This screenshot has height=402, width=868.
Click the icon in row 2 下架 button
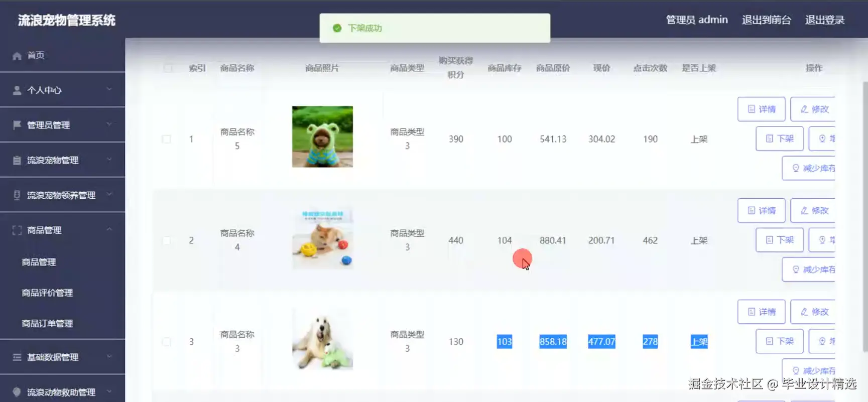[770, 240]
